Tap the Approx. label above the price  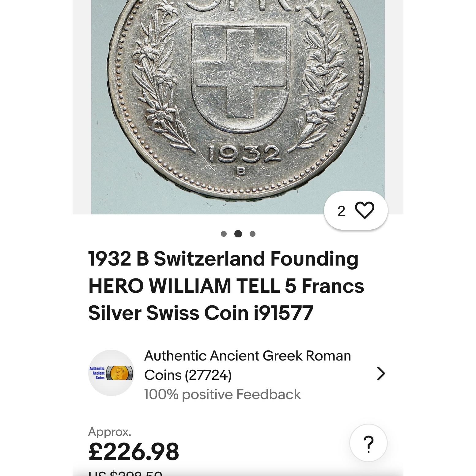pyautogui.click(x=110, y=432)
